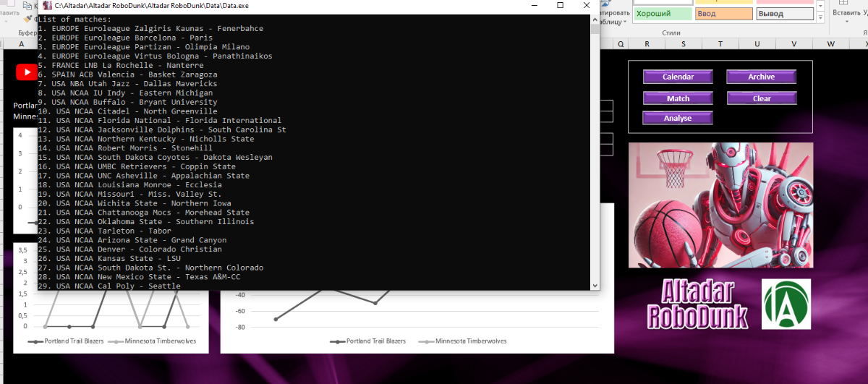Click the Data.exe console title bar icon
This screenshot has height=384, width=868.
pyautogui.click(x=47, y=5)
